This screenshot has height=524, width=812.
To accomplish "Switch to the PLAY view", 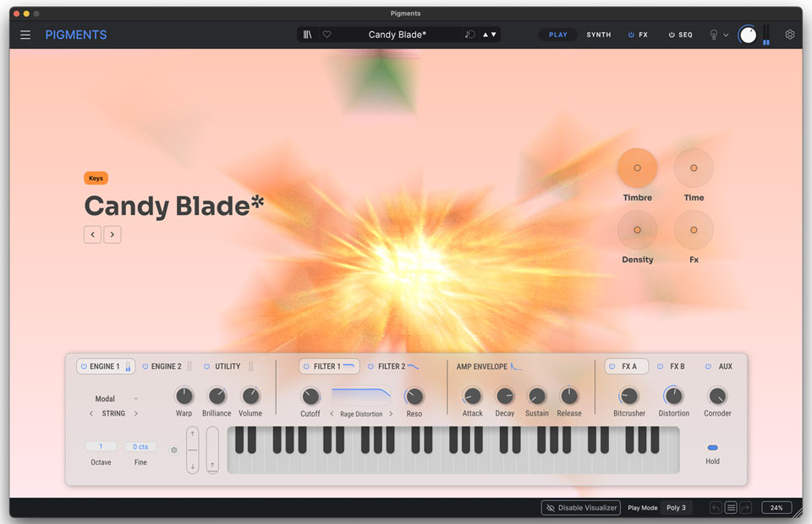I will point(557,35).
